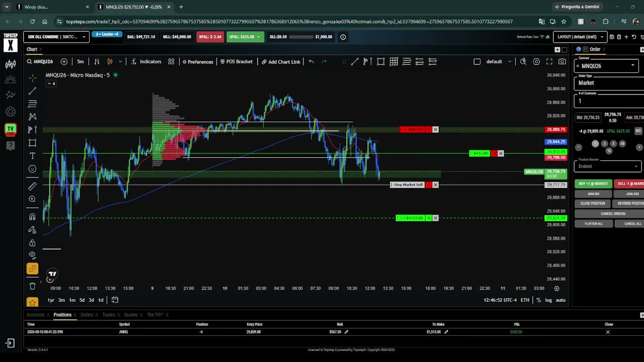644x362 pixels.
Task: Open the Fibonacci lines tool
Action: [x=32, y=104]
